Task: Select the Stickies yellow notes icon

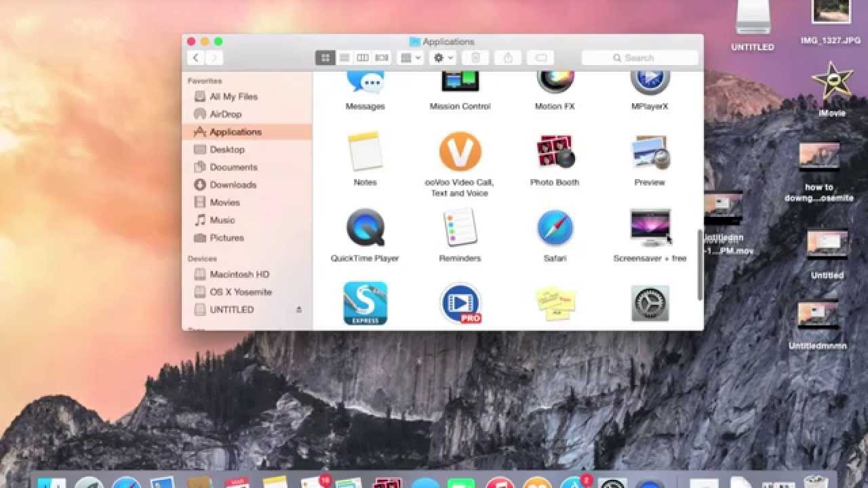Action: coord(555,304)
